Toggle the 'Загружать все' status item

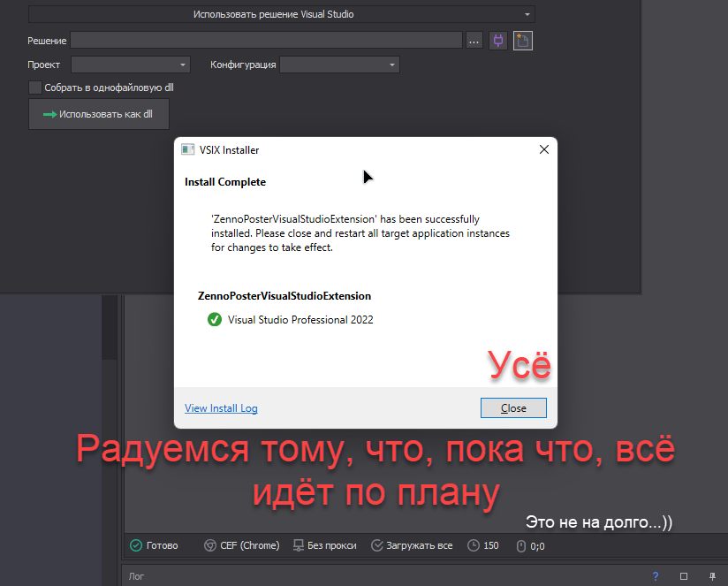[x=412, y=545]
